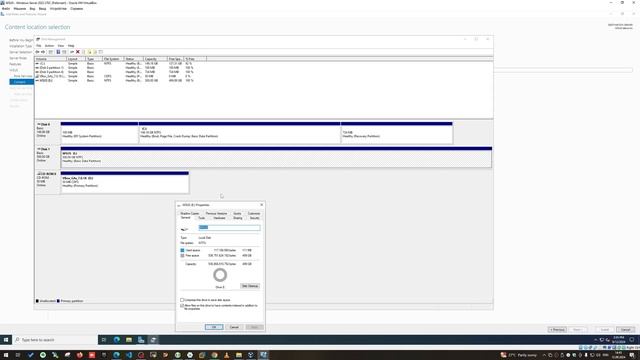Switch to the Sharing tab
Viewport: 640px width, 360px height.
pos(238,218)
